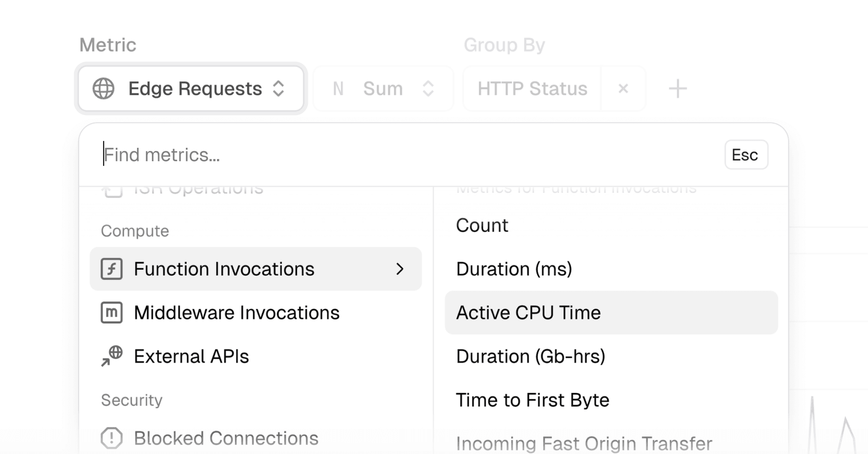Screen dimensions: 868x454
Task: Select Duration (ms) metric option
Action: (514, 269)
